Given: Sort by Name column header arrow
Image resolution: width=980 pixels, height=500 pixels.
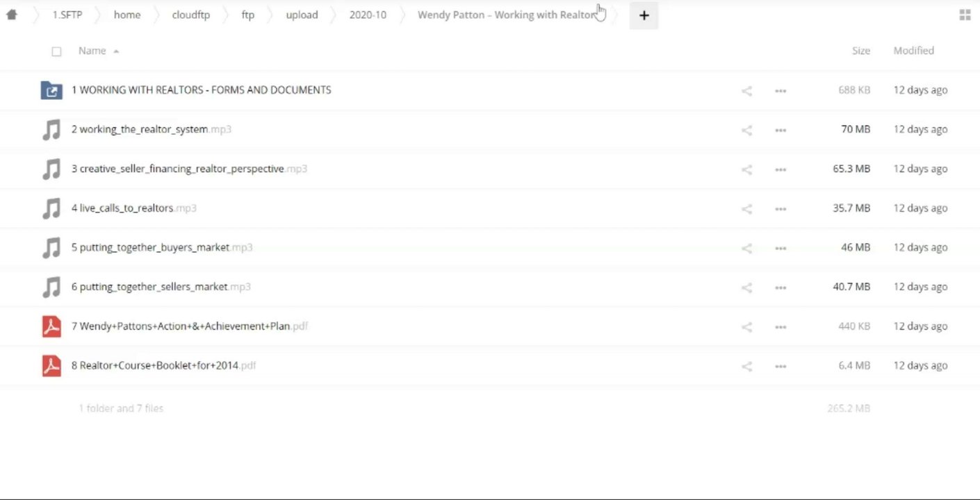Looking at the screenshot, I should tap(116, 51).
